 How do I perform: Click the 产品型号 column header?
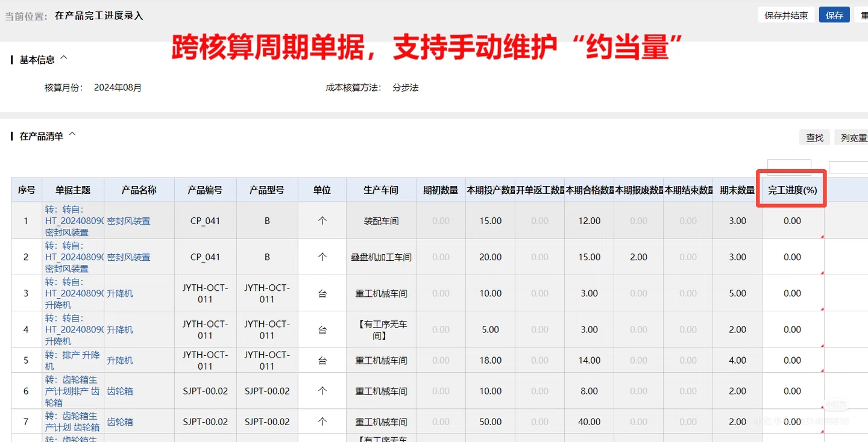[267, 190]
